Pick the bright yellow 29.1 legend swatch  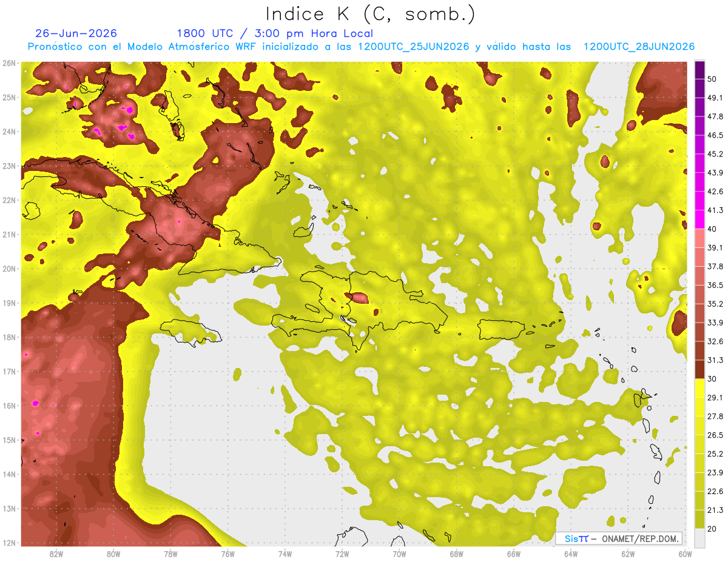(x=699, y=388)
